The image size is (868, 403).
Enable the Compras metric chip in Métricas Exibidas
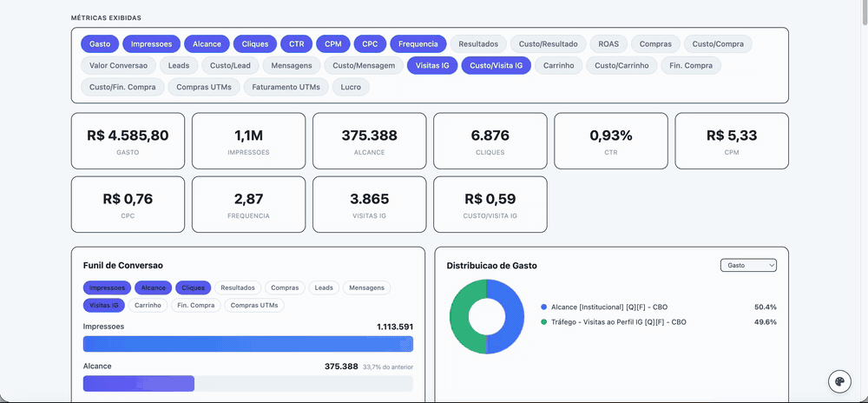pos(655,43)
